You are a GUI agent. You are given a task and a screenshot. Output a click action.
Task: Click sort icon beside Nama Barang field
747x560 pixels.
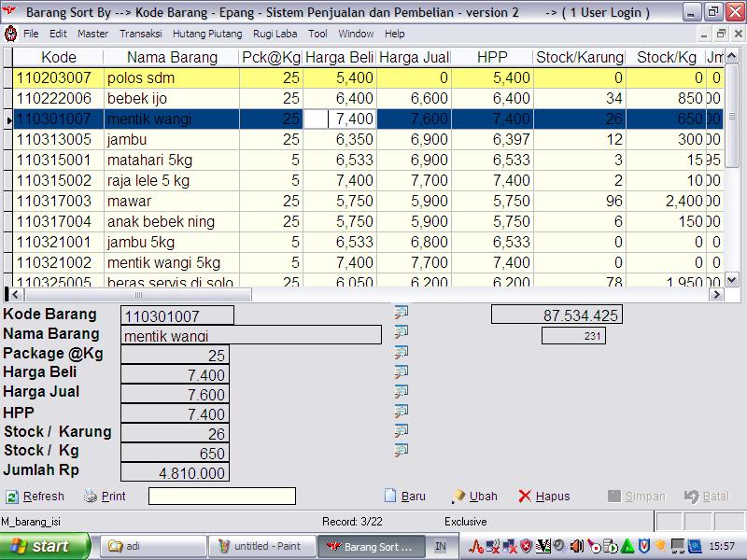tap(402, 331)
